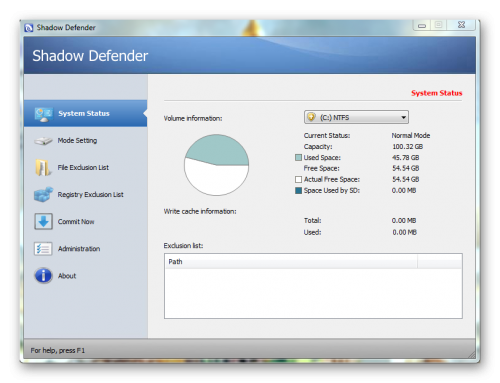Click the Normal Mode status text
Viewport: 500px width, 383px height.
[411, 136]
